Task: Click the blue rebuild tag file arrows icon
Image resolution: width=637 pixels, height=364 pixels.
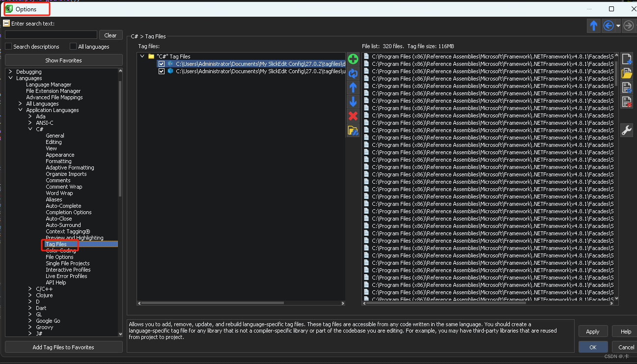Action: coord(353,74)
